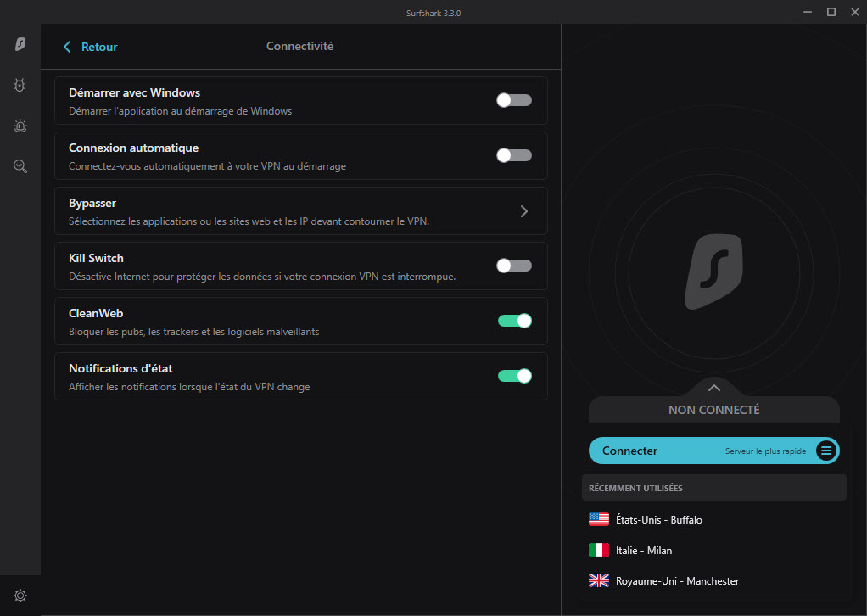
Task: Turn on the Kill Switch toggle
Action: (514, 266)
